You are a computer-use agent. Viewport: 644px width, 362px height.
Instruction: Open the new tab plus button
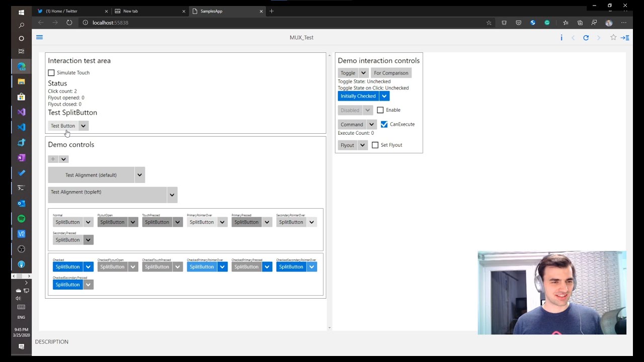(272, 11)
